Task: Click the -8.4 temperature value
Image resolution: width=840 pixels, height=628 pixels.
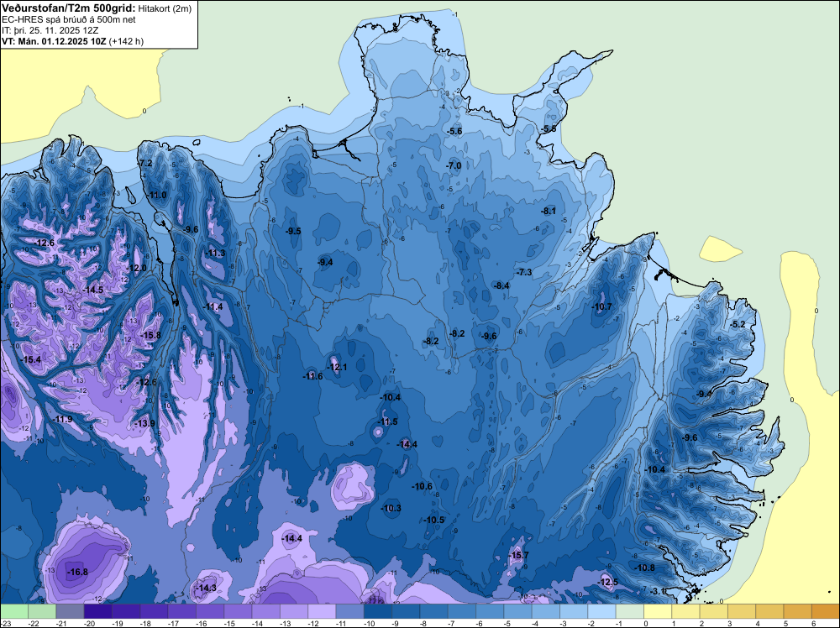Action: (x=501, y=286)
